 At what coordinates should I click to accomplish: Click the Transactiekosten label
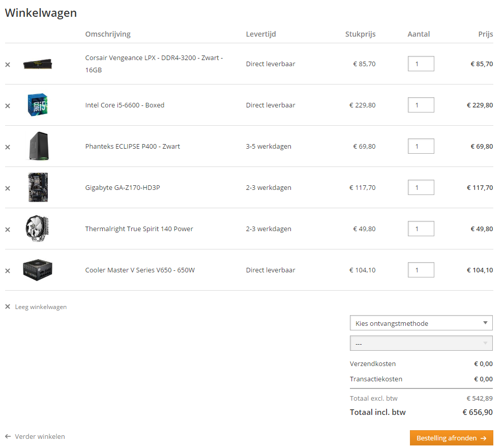[376, 379]
